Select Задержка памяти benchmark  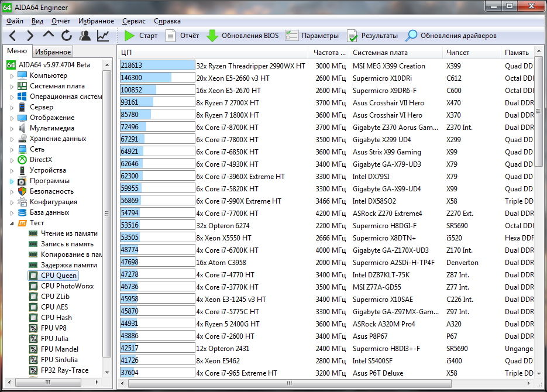click(x=69, y=265)
